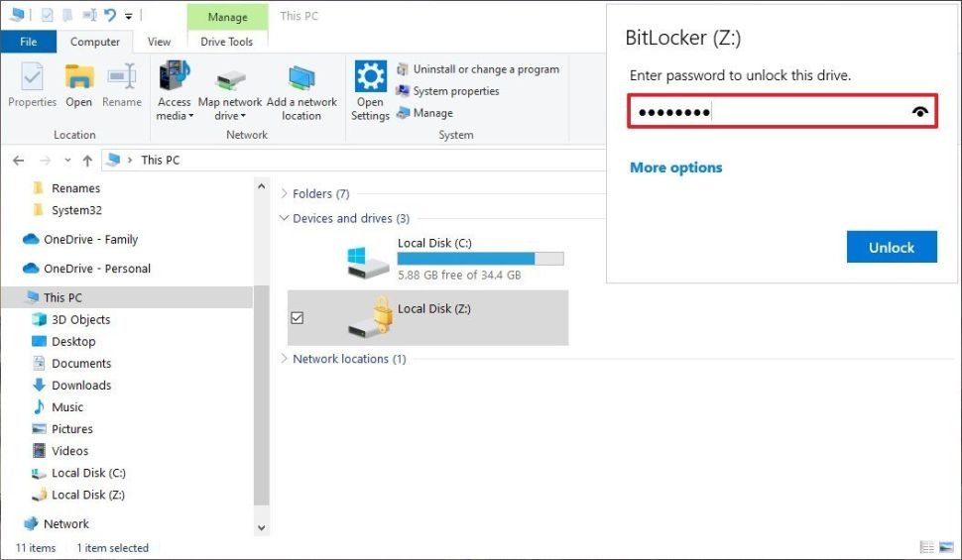
Task: Switch to large icons view icon
Action: pyautogui.click(x=947, y=547)
